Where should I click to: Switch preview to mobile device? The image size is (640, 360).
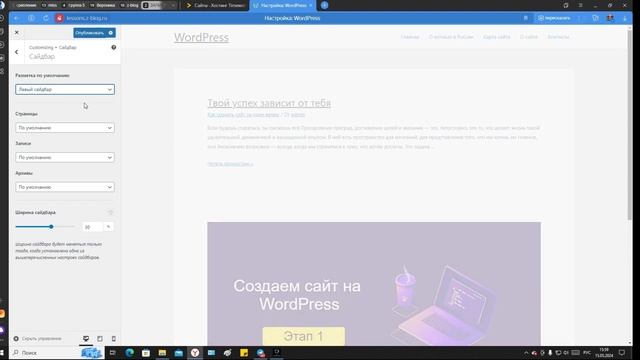(113, 338)
